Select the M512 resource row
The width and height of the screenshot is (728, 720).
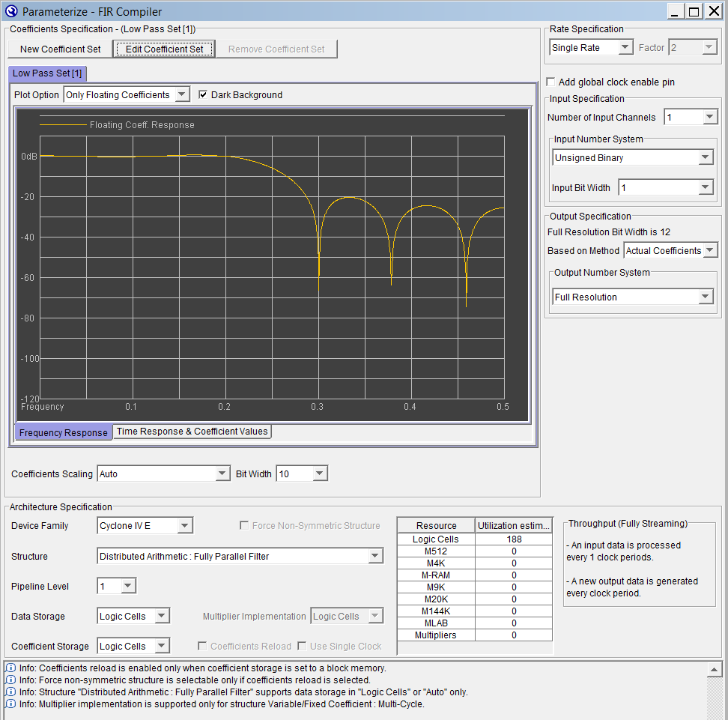coord(475,551)
